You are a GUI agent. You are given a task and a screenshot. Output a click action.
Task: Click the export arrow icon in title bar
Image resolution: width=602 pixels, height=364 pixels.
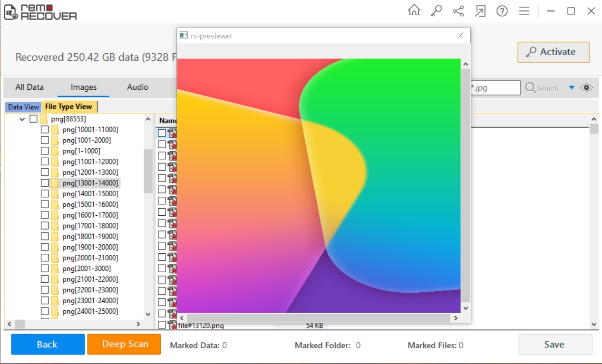(x=480, y=11)
